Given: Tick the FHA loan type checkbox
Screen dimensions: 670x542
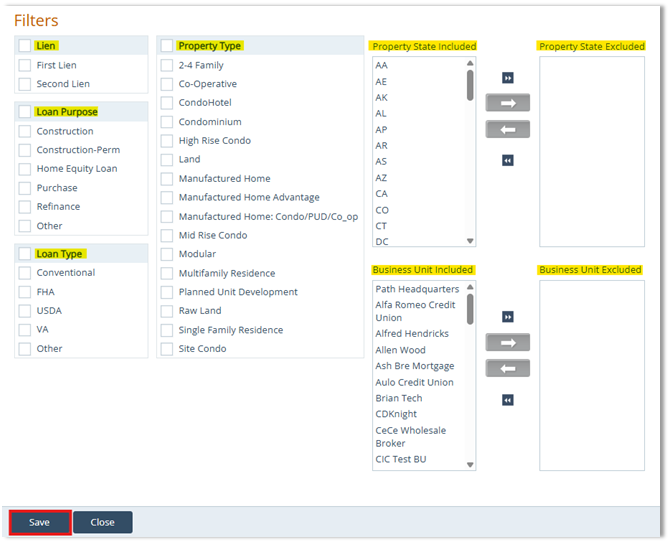Looking at the screenshot, I should coord(25,292).
